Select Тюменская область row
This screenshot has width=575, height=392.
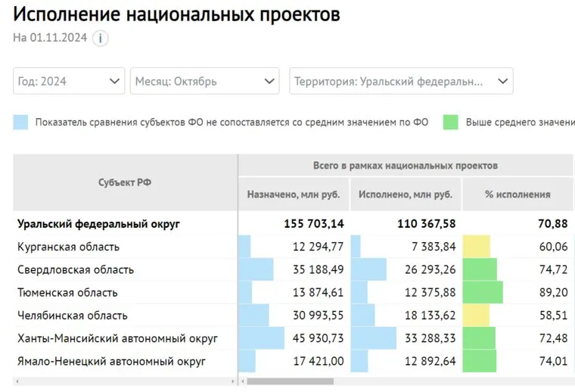(x=67, y=293)
